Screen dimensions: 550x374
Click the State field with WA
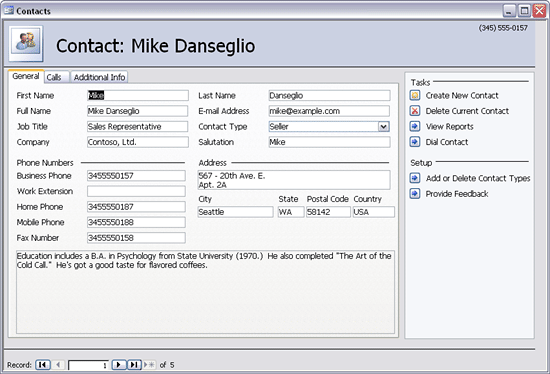pyautogui.click(x=291, y=212)
